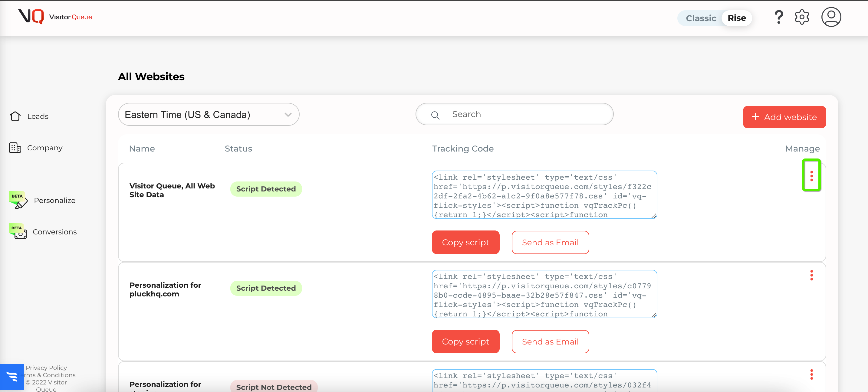Screen dimensions: 868x392
Task: Click the Script Not Detected status badge
Action: click(x=274, y=386)
